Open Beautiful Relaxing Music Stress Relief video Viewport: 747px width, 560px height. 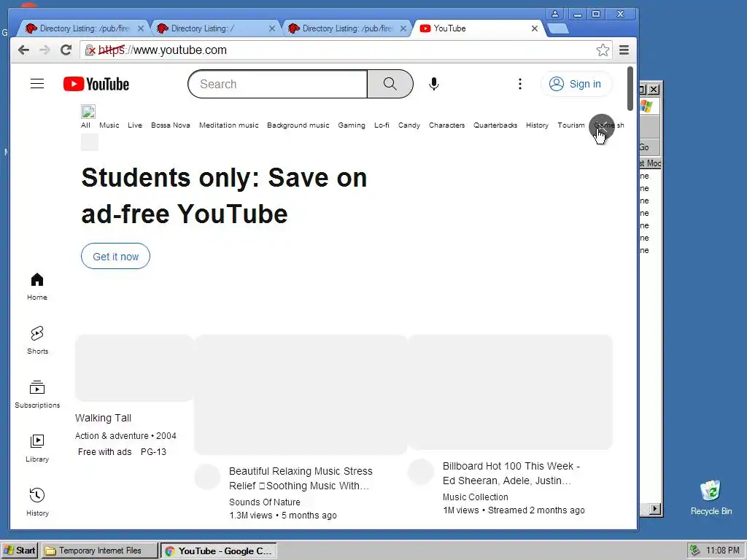(x=301, y=478)
